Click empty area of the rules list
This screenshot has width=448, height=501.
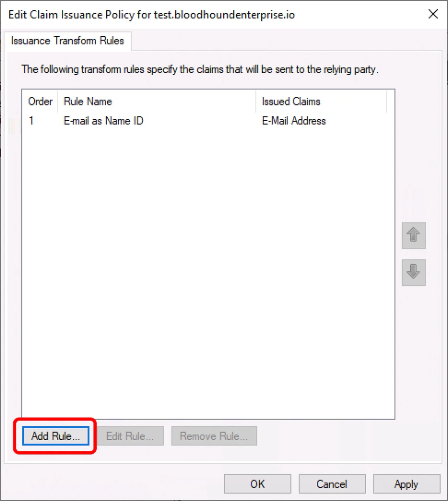pos(208,272)
